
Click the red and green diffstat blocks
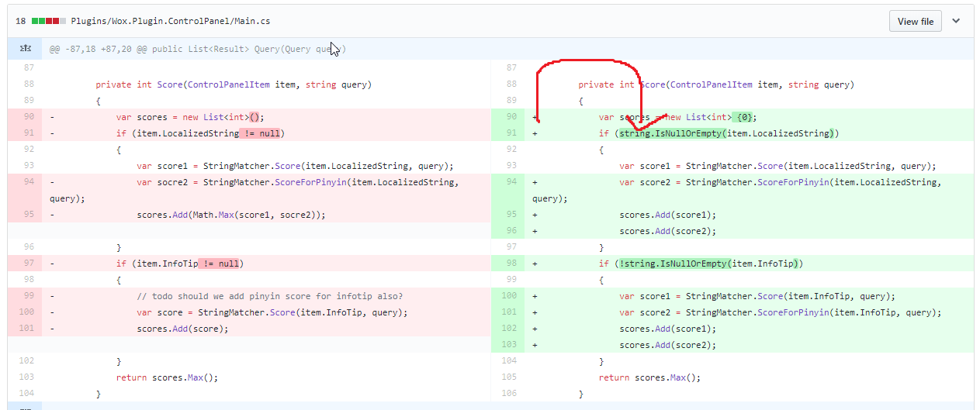48,22
